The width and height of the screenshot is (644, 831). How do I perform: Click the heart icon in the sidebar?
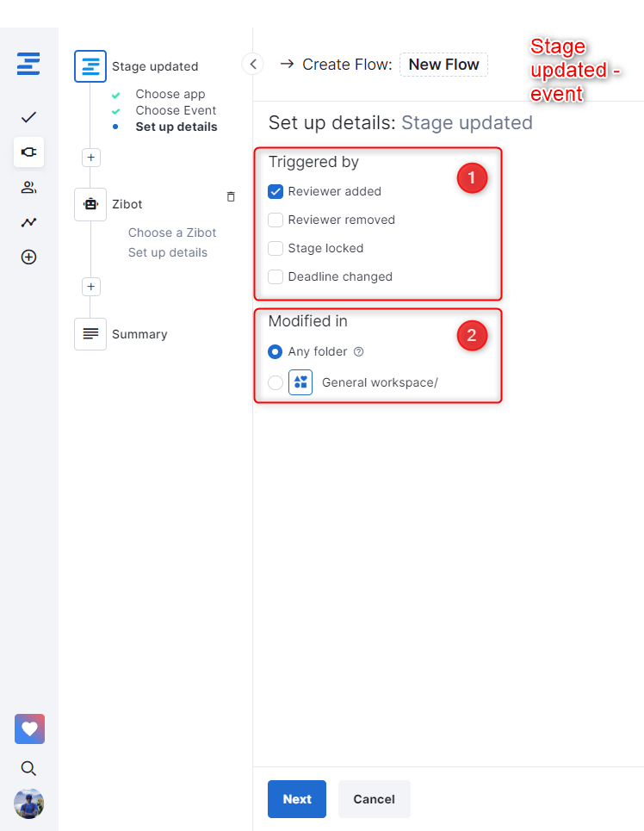coord(29,729)
